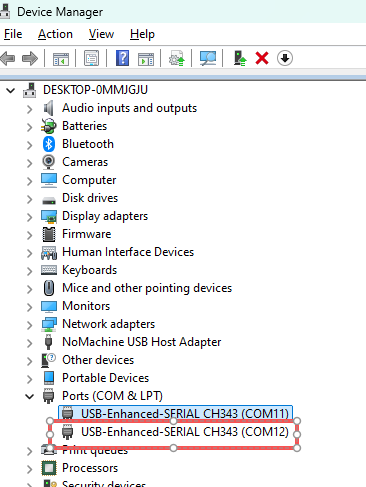The height and width of the screenshot is (487, 366).
Task: Select the Monitors label
Action: click(86, 306)
